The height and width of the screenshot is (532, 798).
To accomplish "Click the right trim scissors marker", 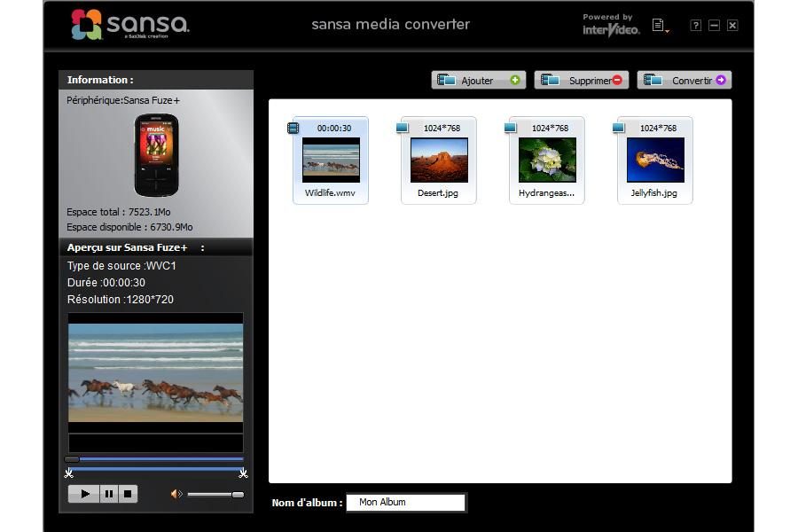I will click(x=243, y=473).
